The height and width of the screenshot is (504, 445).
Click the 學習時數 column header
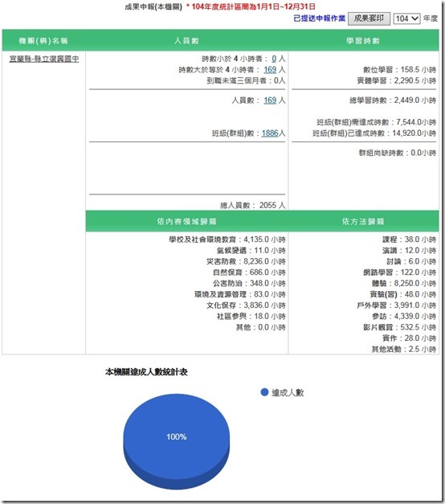coord(363,41)
